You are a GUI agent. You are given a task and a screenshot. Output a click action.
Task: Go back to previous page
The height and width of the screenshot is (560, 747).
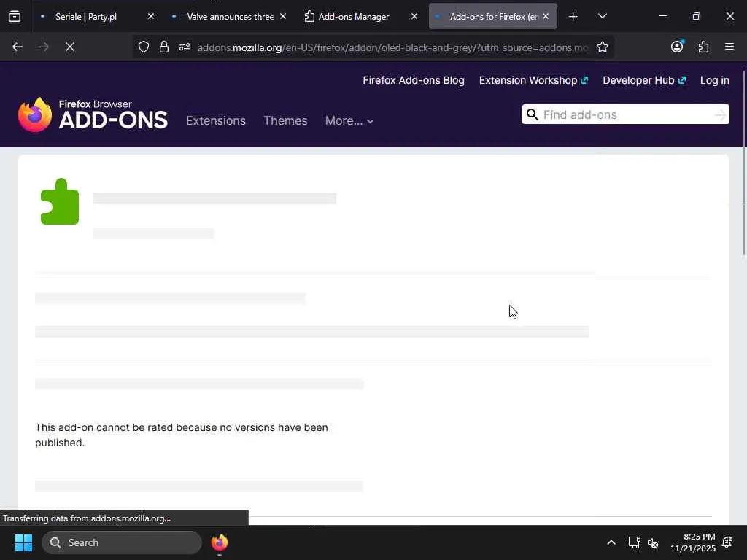point(18,47)
